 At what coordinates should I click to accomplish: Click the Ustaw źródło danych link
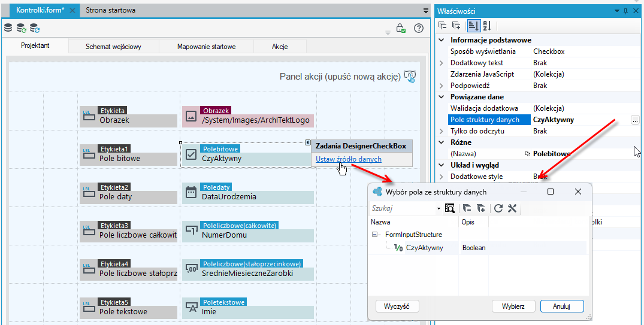click(349, 159)
